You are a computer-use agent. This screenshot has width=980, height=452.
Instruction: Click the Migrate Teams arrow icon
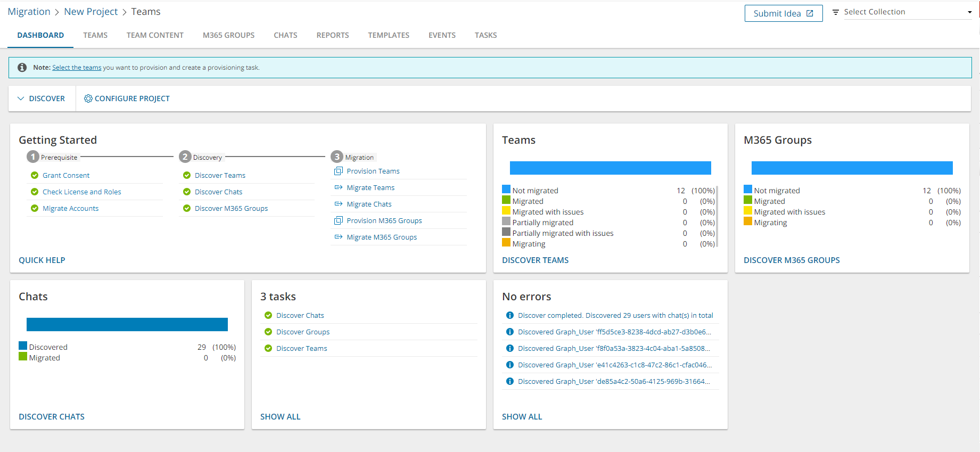[338, 187]
